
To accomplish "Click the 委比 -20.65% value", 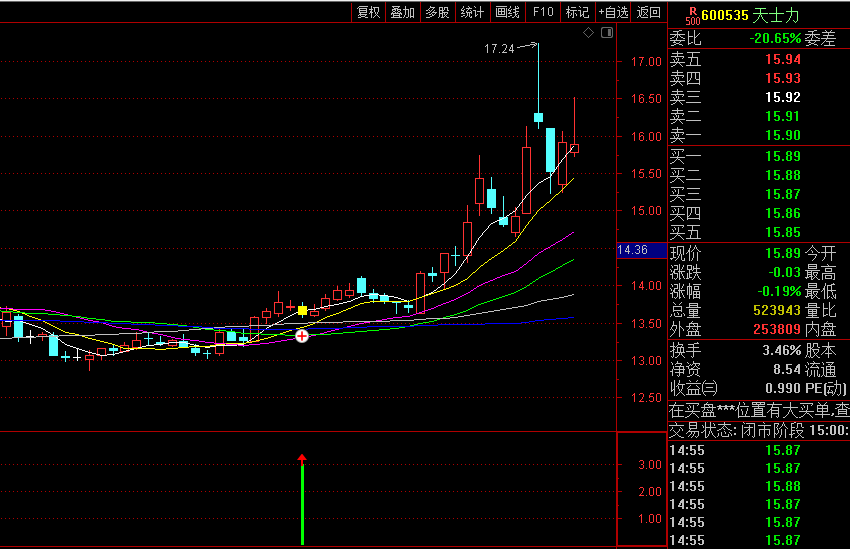I will [x=775, y=38].
